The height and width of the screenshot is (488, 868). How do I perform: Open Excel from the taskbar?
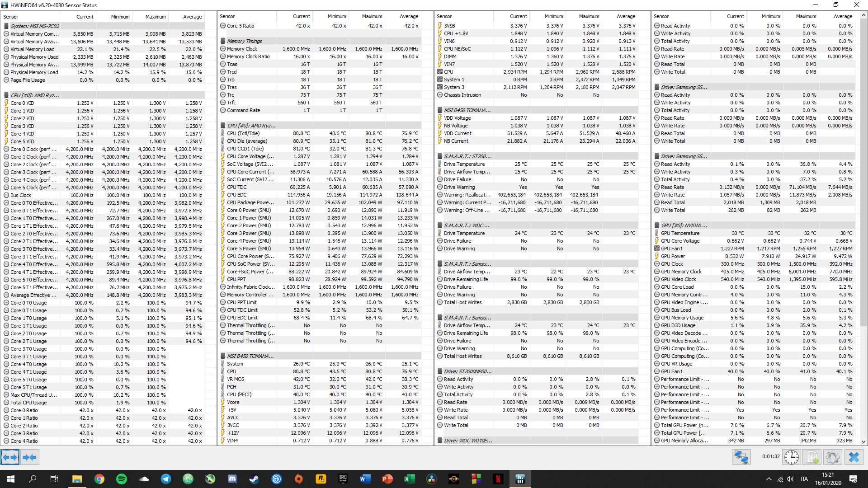click(410, 479)
